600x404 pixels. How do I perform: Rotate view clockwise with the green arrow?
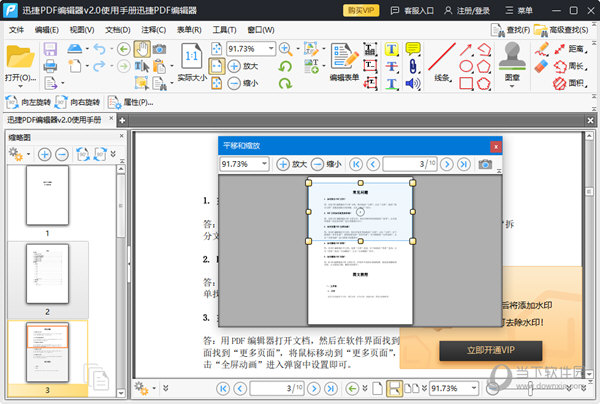(285, 83)
